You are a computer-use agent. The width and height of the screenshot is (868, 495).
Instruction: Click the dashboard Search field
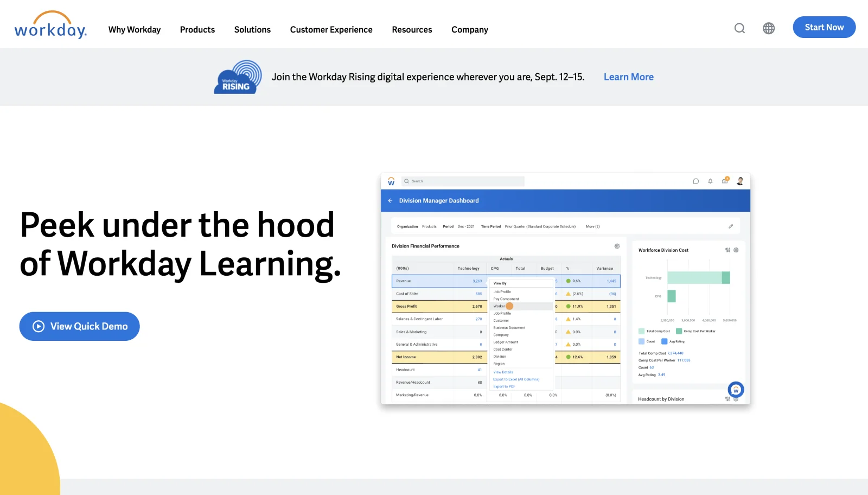[x=463, y=181]
